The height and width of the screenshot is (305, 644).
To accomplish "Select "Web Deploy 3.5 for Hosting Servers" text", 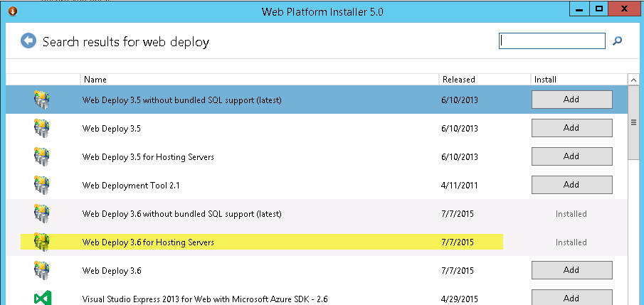I will pyautogui.click(x=148, y=157).
